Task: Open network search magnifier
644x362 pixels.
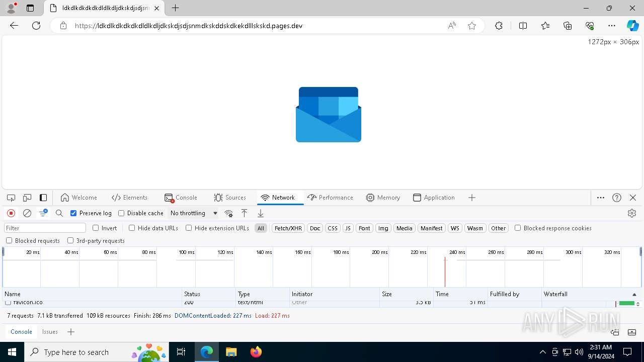Action: click(59, 213)
